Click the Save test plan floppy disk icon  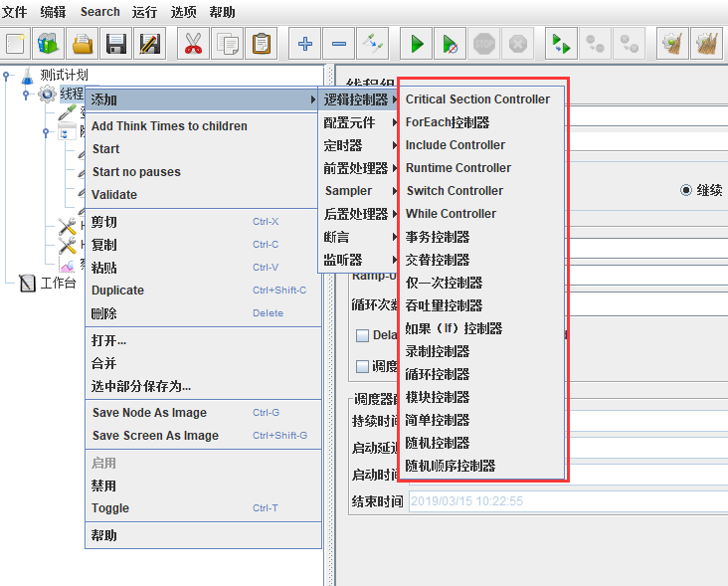tap(116, 44)
